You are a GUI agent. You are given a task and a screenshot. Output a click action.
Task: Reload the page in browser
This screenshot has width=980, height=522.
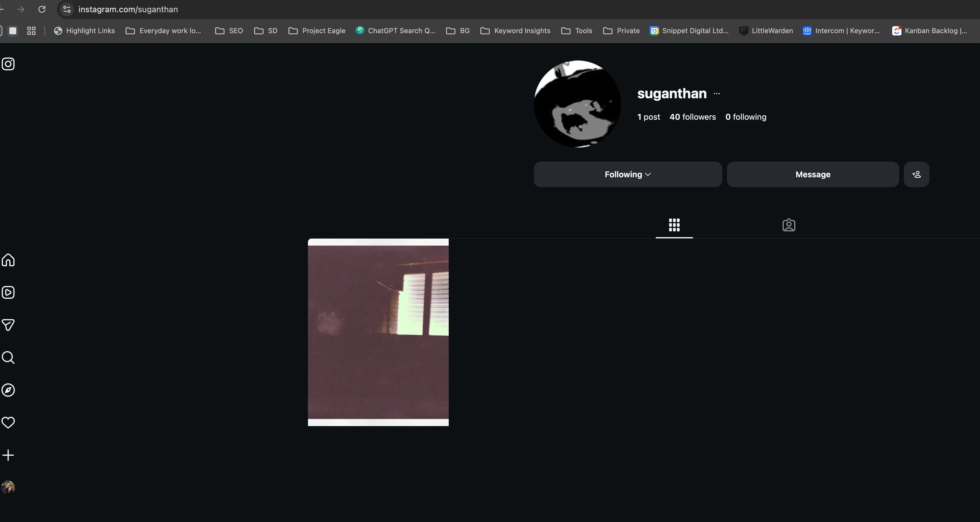pyautogui.click(x=42, y=10)
